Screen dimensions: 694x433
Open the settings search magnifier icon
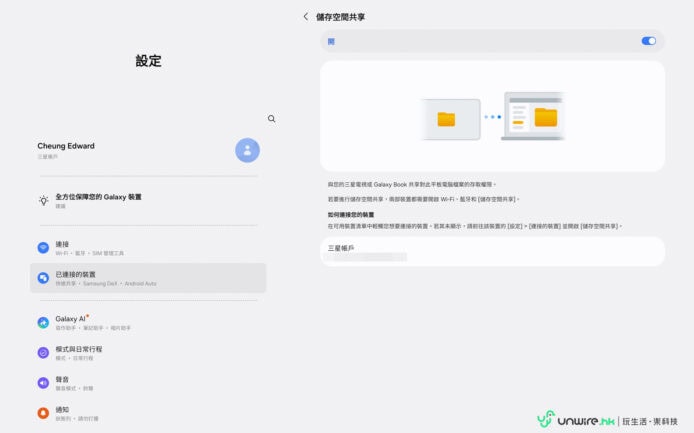pos(271,119)
